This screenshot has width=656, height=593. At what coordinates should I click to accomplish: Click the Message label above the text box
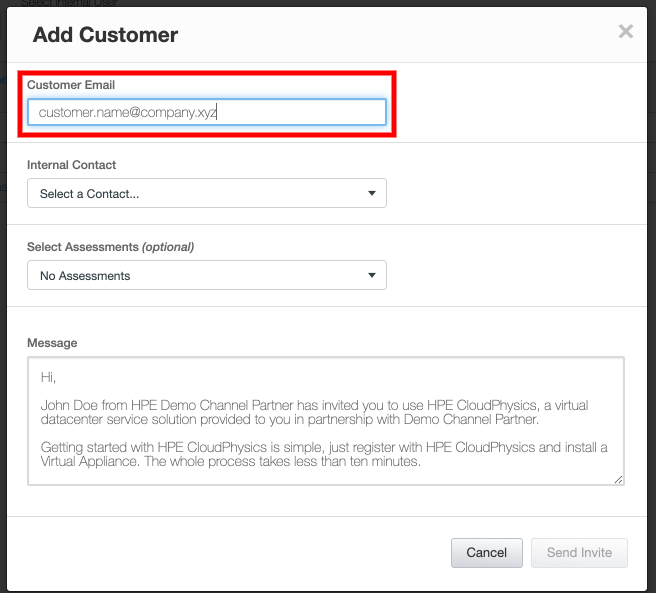pyautogui.click(x=52, y=343)
